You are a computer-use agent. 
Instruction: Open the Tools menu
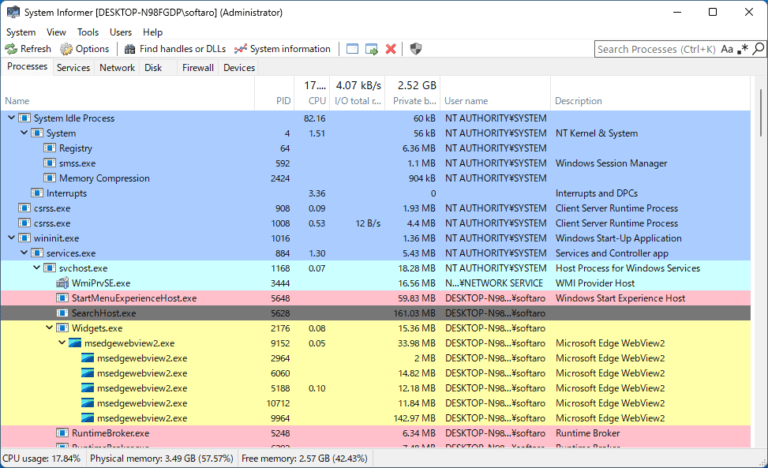[x=88, y=32]
